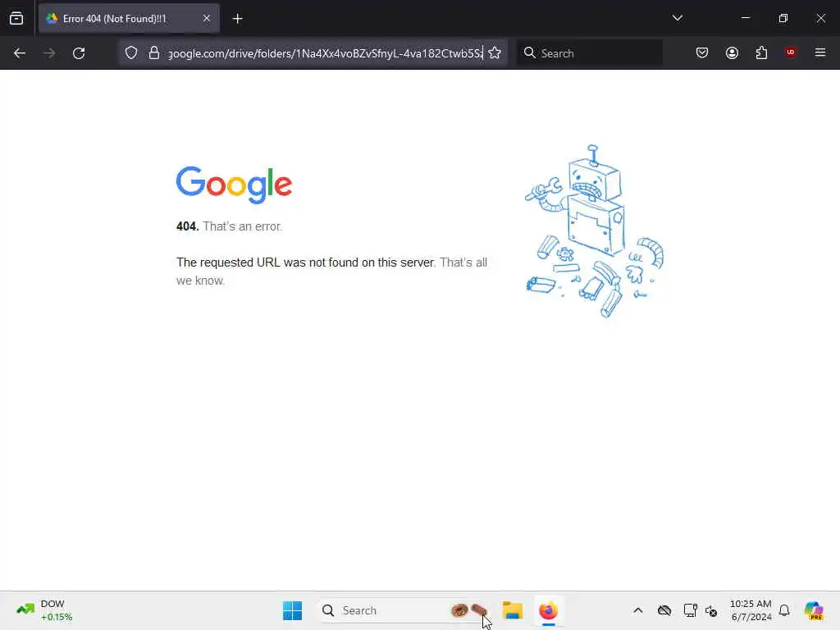
Task: Open the DOW stock widget
Action: click(x=45, y=610)
